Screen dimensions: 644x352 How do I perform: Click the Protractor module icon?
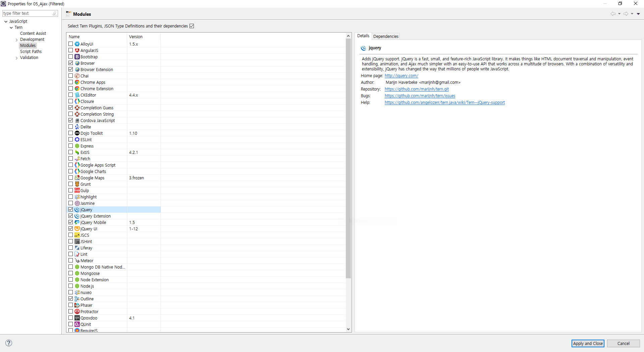[77, 311]
